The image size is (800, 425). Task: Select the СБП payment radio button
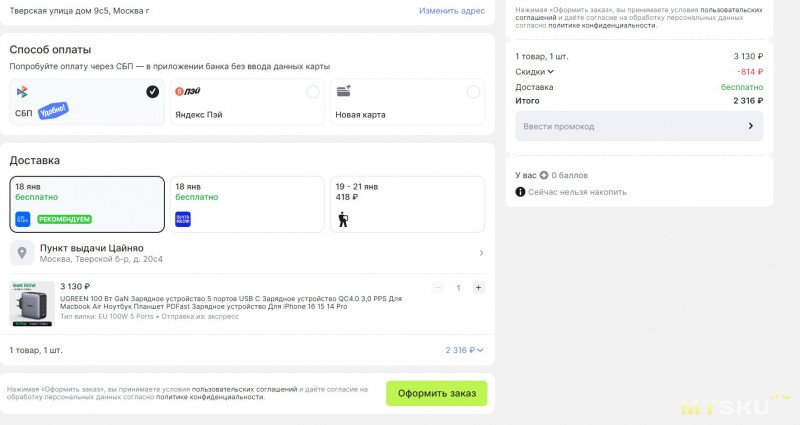tap(152, 92)
